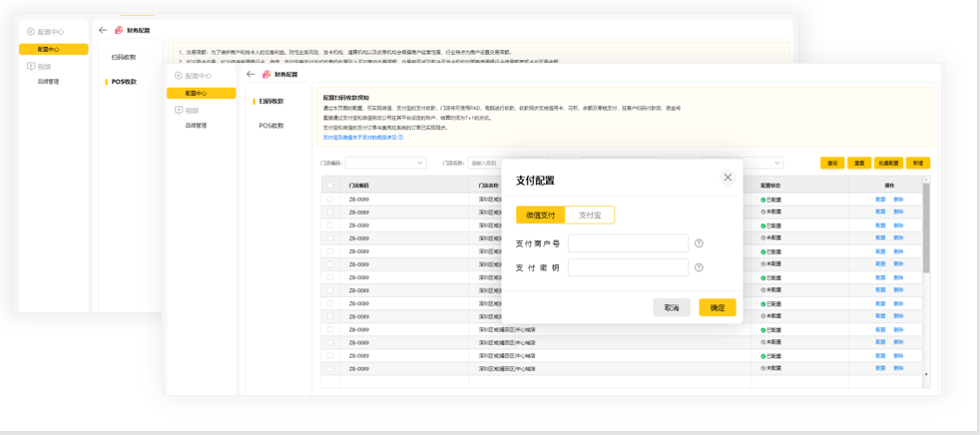Click the 重置 reset button

click(859, 164)
